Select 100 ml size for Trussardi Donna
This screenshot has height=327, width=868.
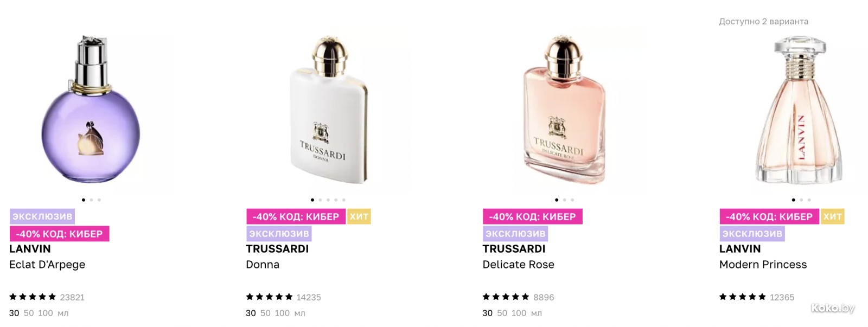coord(282,313)
